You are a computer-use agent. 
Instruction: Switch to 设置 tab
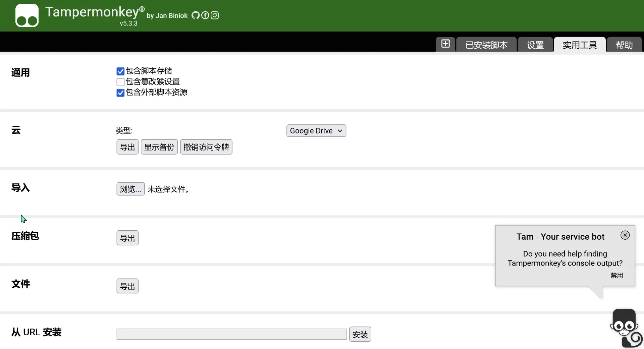535,45
